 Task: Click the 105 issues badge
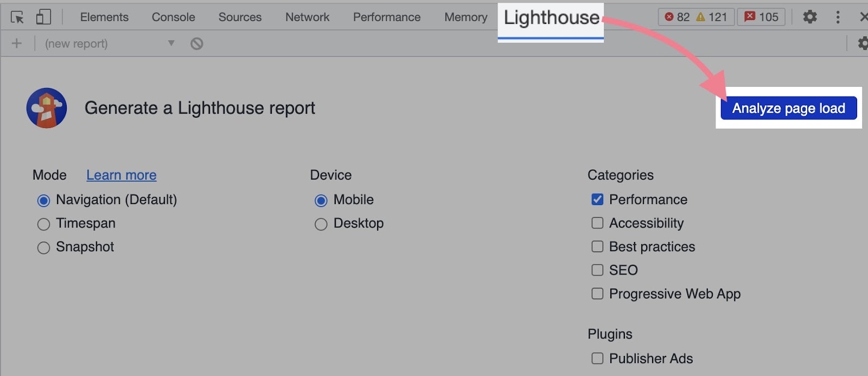[761, 17]
